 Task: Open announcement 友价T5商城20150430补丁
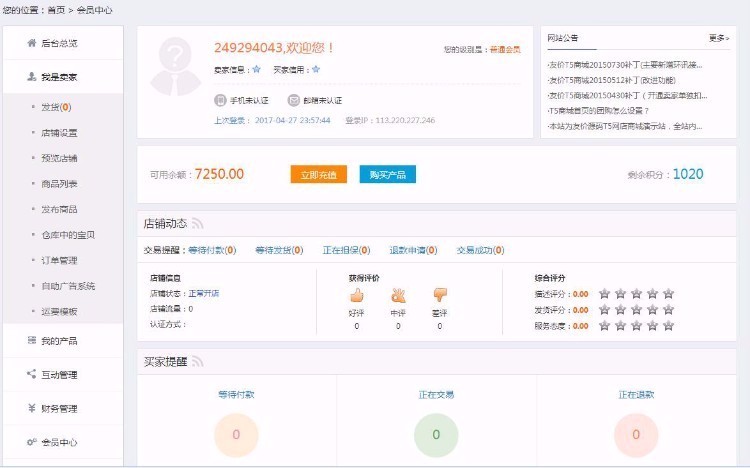click(x=627, y=95)
